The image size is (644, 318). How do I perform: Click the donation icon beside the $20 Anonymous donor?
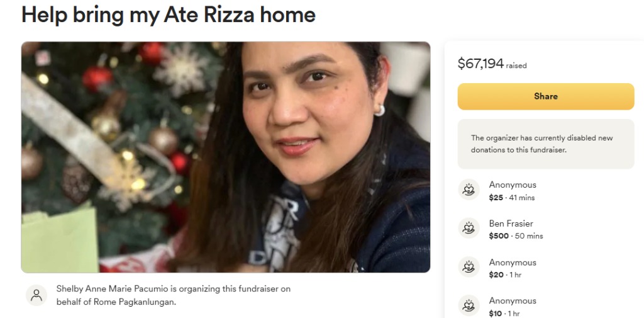[x=469, y=266]
